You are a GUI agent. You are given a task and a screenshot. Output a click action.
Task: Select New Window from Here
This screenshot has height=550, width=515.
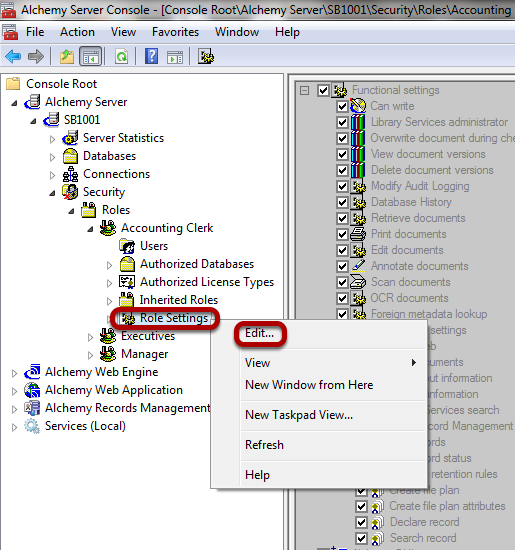pyautogui.click(x=309, y=385)
